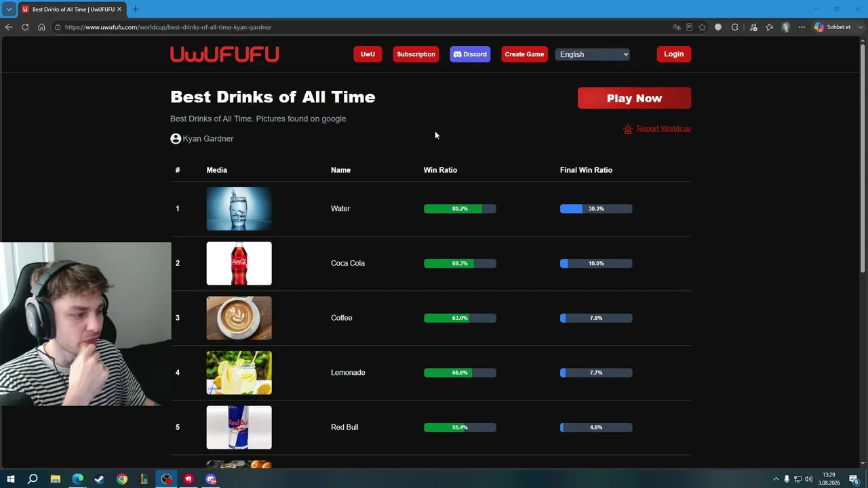The image size is (868, 488).
Task: Switch to OBS Studio in the taskbar
Action: (167, 479)
